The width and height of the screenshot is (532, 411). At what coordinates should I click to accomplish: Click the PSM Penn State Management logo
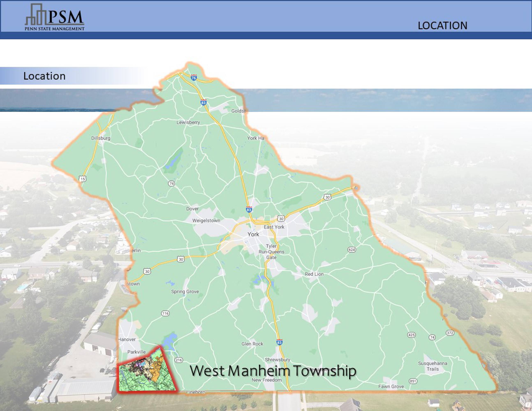pos(54,17)
